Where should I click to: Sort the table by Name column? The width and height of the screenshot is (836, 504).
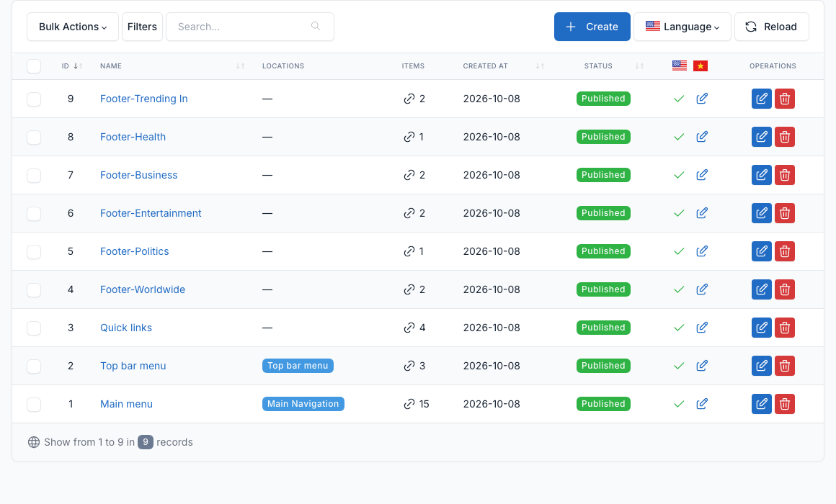pyautogui.click(x=172, y=66)
